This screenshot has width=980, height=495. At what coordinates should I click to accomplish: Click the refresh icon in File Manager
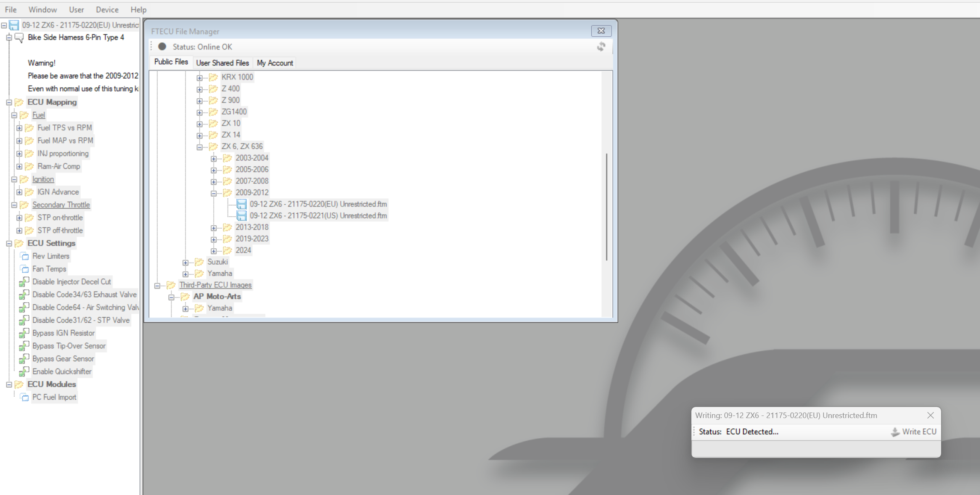click(x=601, y=47)
